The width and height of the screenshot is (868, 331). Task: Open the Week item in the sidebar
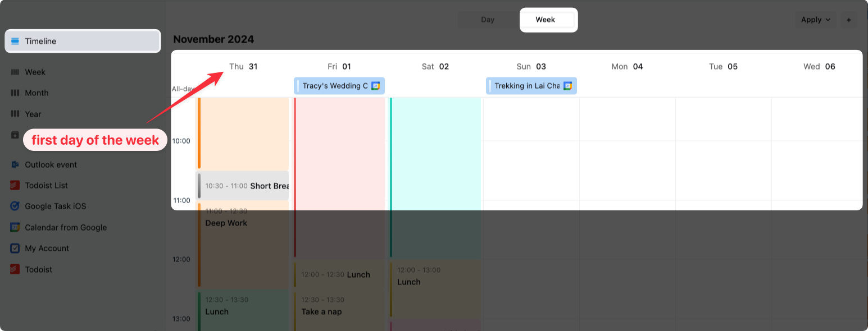(x=35, y=72)
